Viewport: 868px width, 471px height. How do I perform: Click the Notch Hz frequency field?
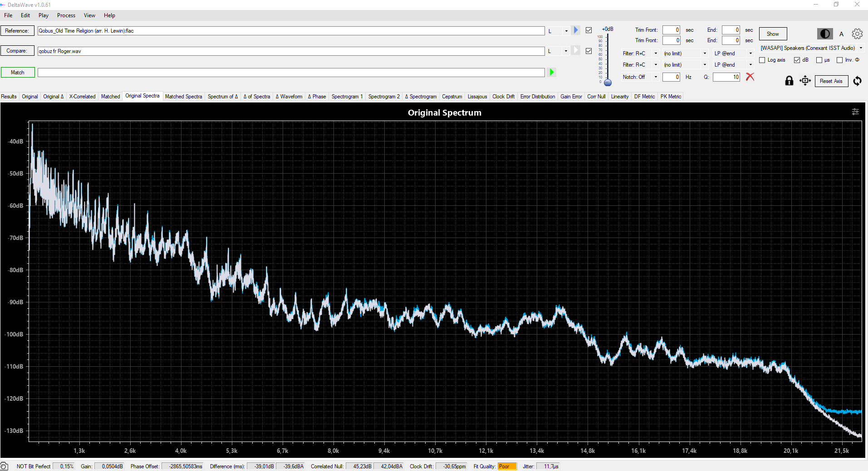(671, 77)
